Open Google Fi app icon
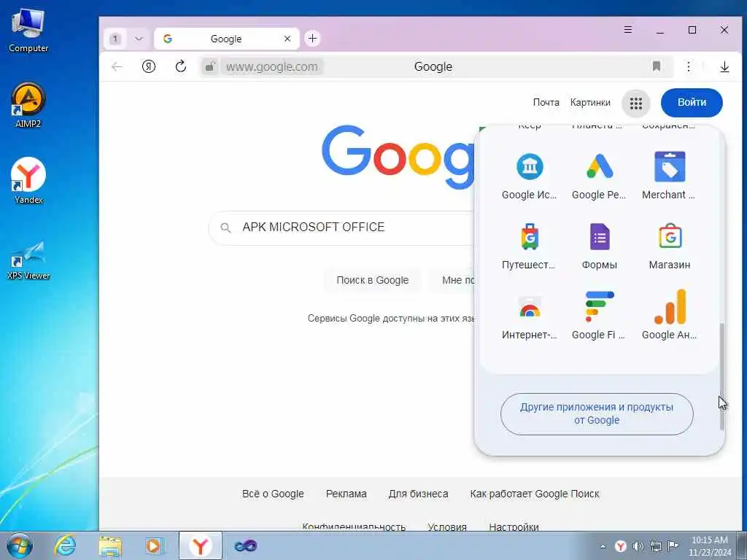This screenshot has width=747, height=560. point(600,307)
